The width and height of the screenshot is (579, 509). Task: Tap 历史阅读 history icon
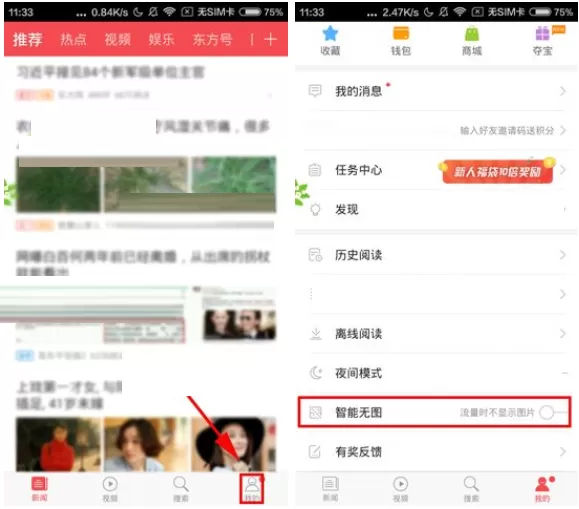click(x=315, y=254)
